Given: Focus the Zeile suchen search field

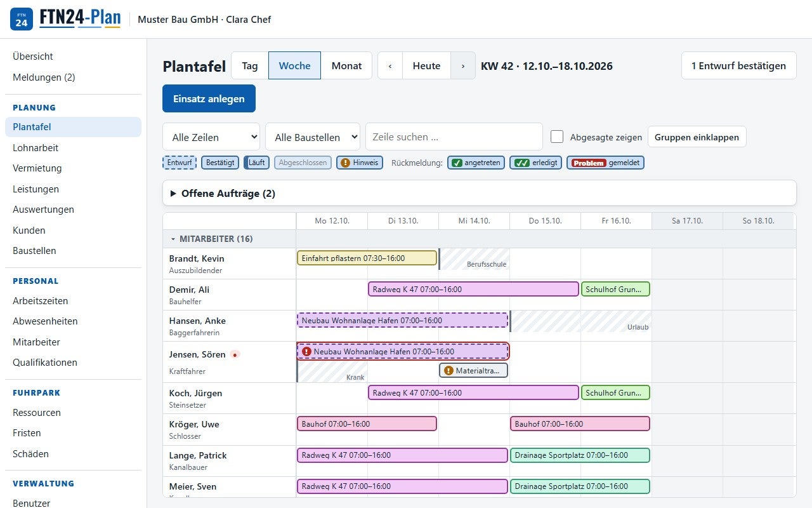Looking at the screenshot, I should [454, 137].
